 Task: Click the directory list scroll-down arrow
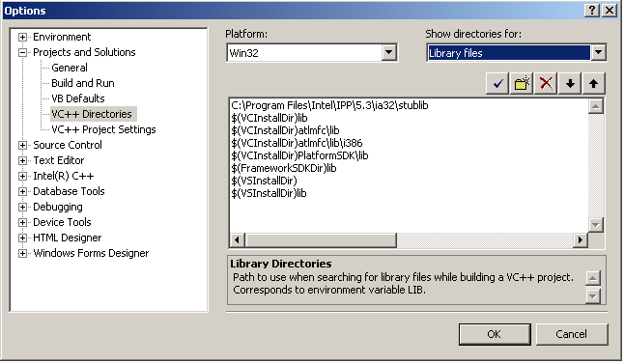point(596,225)
